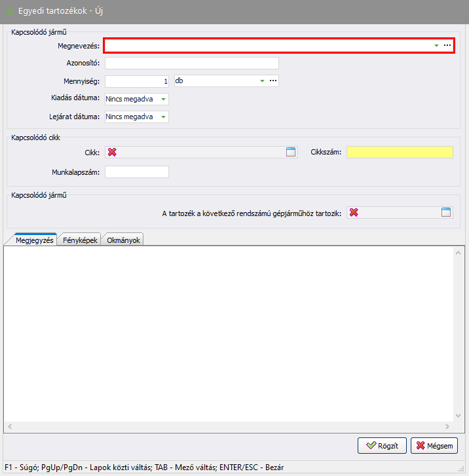Select the Megjegyzés tab
The width and height of the screenshot is (469, 476).
click(x=34, y=240)
